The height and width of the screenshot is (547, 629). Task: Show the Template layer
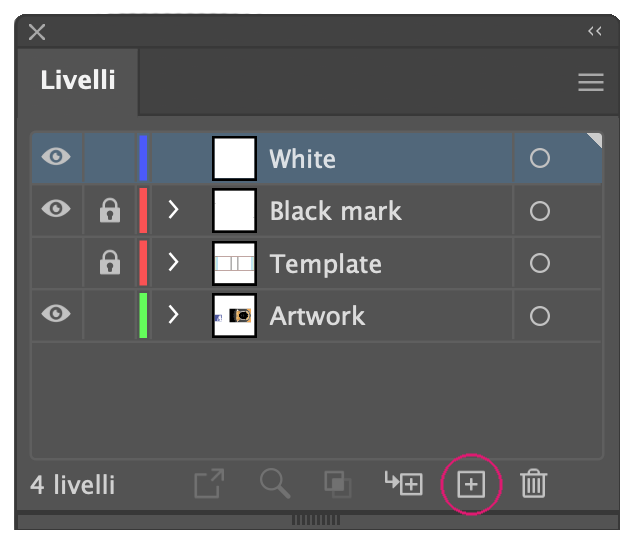pos(56,263)
